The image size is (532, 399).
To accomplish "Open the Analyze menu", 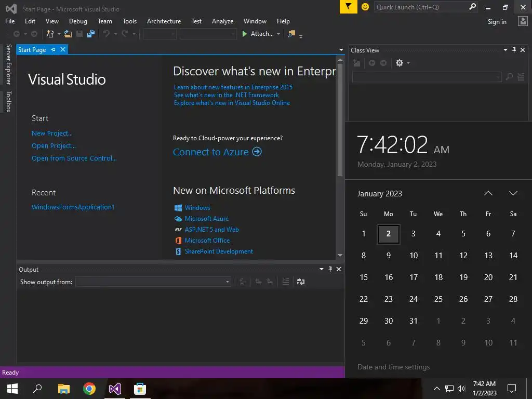I will click(x=222, y=21).
